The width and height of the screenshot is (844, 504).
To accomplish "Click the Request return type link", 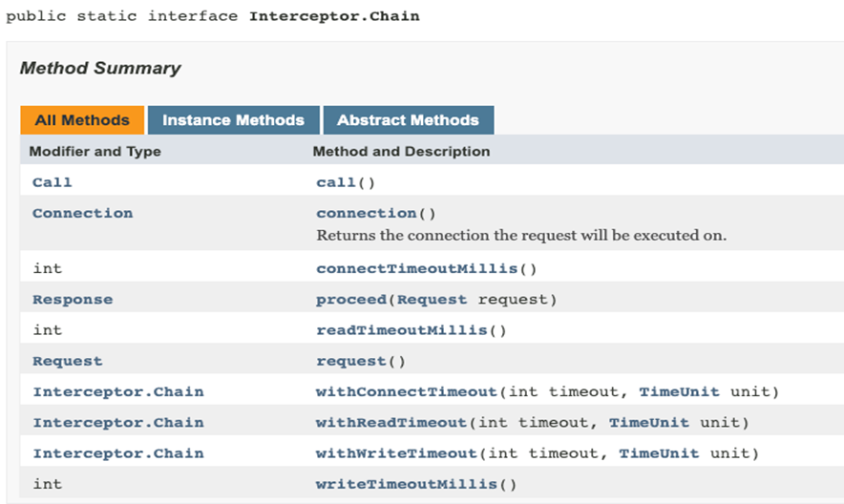I will (x=67, y=361).
